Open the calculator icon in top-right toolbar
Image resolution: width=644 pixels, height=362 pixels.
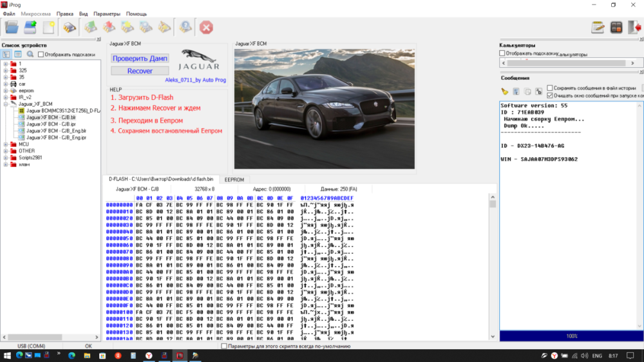click(616, 27)
